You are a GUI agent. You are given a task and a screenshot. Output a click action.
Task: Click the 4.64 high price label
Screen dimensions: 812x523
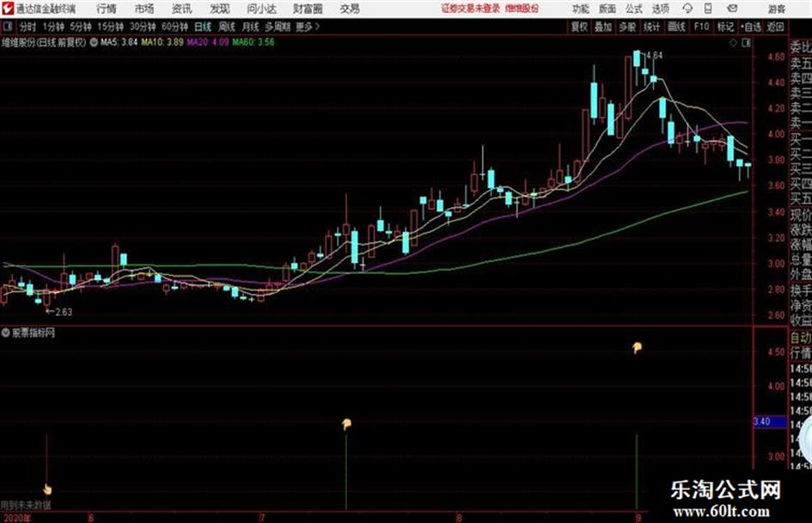tap(655, 55)
